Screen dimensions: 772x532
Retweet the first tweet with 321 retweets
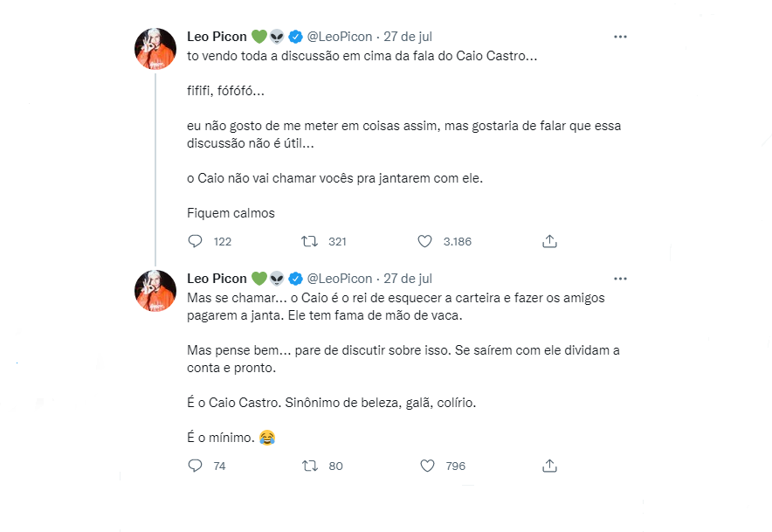coord(309,241)
